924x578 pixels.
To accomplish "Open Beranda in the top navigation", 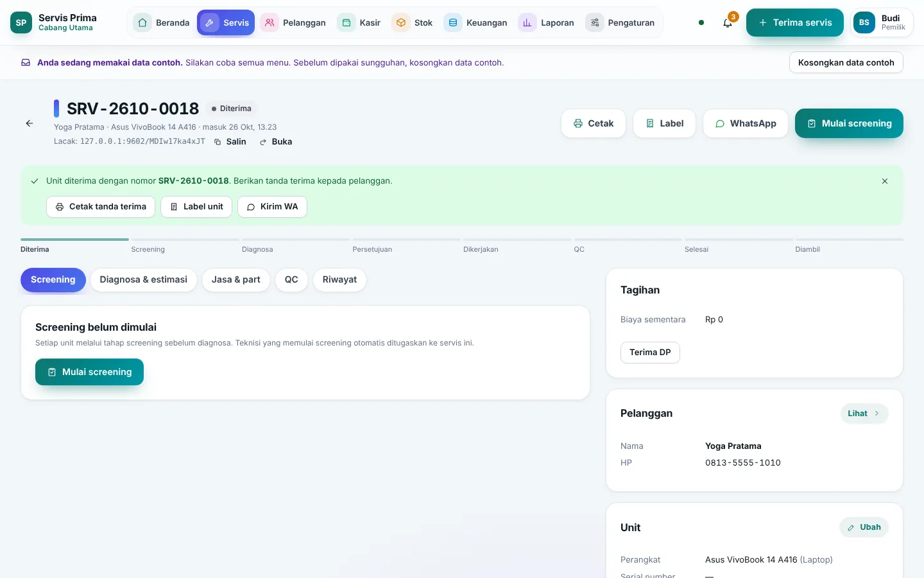I will pos(162,22).
